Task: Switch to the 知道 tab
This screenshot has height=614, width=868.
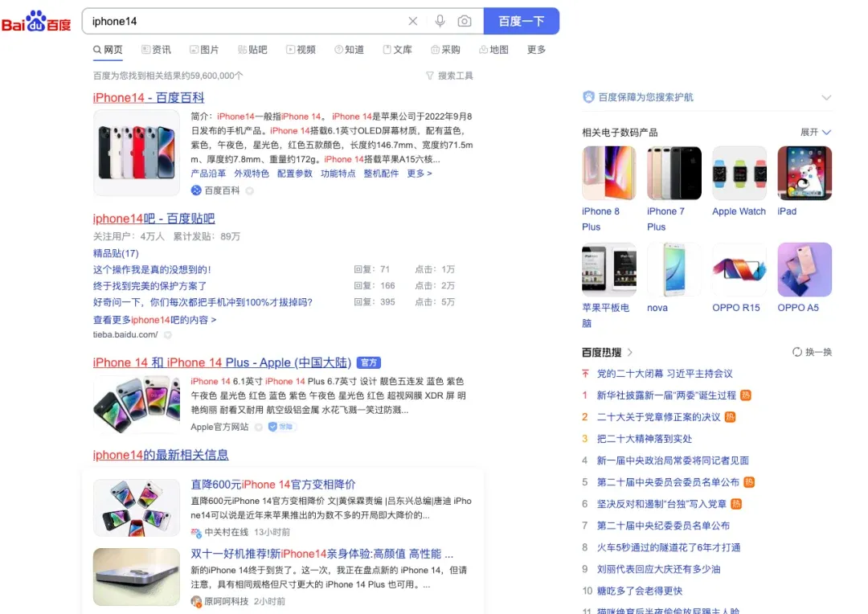Action: click(x=349, y=50)
